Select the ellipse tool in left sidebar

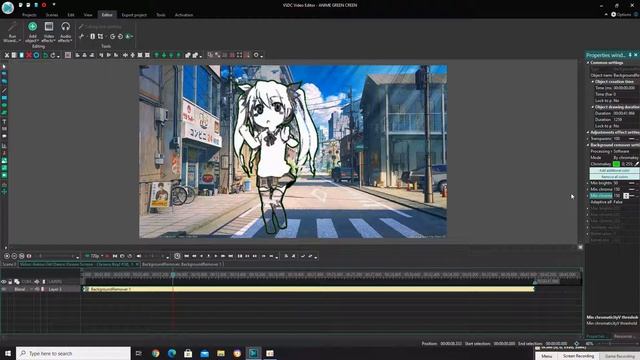(x=4, y=105)
